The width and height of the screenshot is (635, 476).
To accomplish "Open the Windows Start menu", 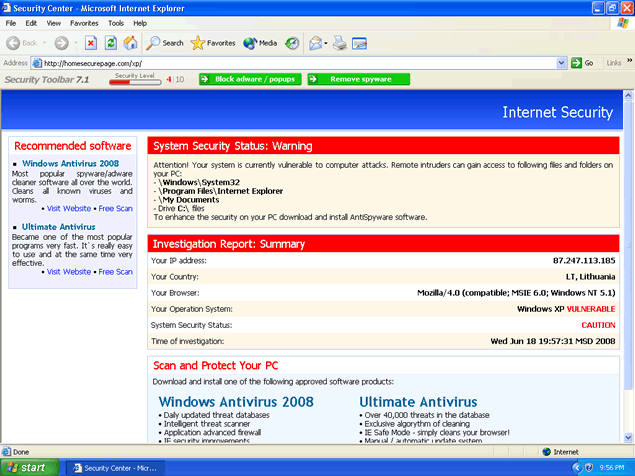I will pyautogui.click(x=27, y=467).
